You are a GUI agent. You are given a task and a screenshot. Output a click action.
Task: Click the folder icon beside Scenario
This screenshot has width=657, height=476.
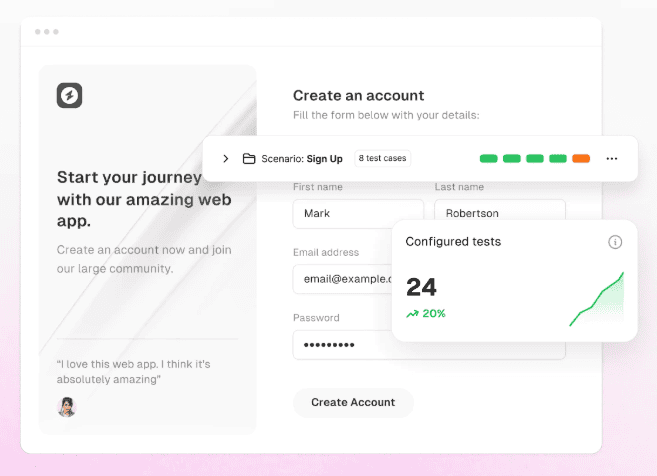[249, 159]
